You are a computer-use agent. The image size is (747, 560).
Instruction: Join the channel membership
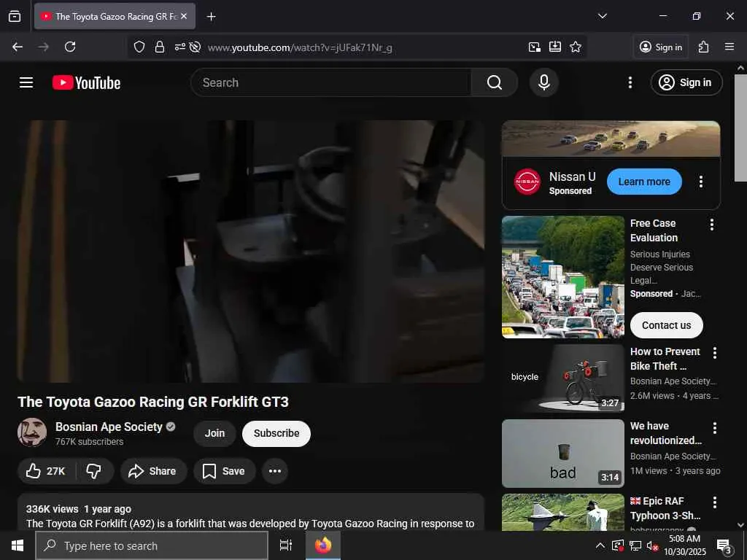(214, 433)
